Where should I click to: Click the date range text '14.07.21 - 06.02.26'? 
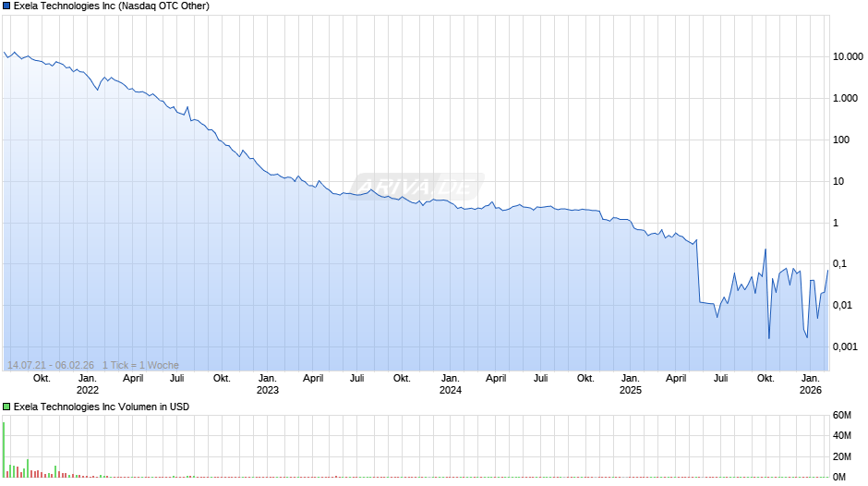[51, 365]
